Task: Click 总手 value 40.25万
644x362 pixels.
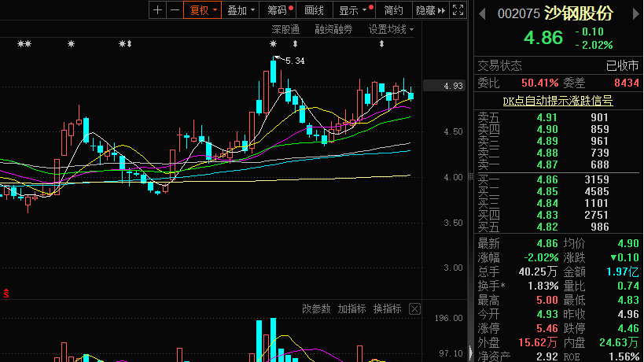Action: pos(538,272)
